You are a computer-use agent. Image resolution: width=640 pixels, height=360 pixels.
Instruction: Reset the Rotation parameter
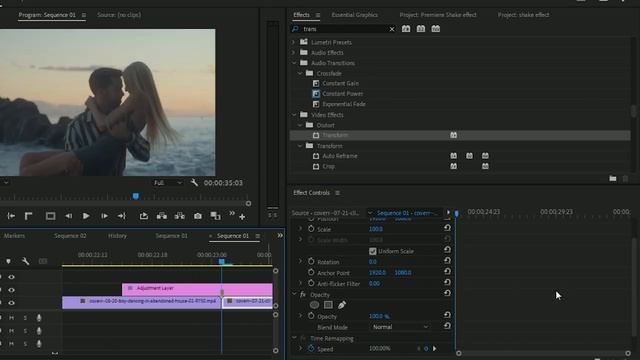coord(447,260)
